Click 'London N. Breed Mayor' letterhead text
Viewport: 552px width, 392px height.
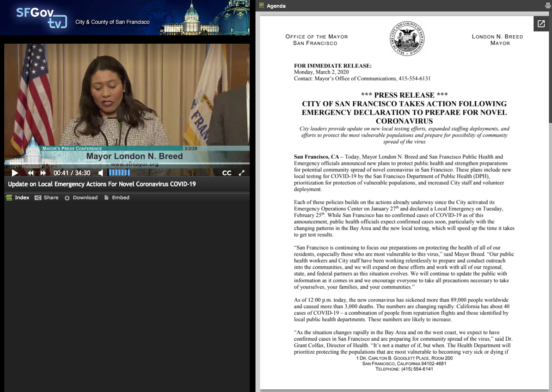click(498, 40)
